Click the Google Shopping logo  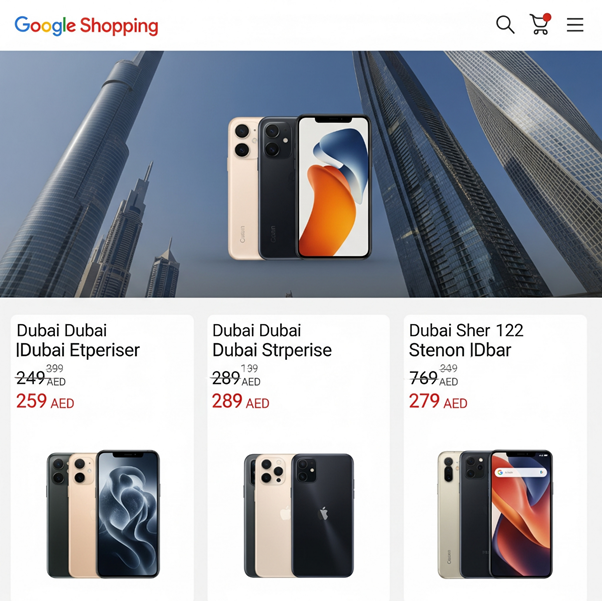coord(86,26)
